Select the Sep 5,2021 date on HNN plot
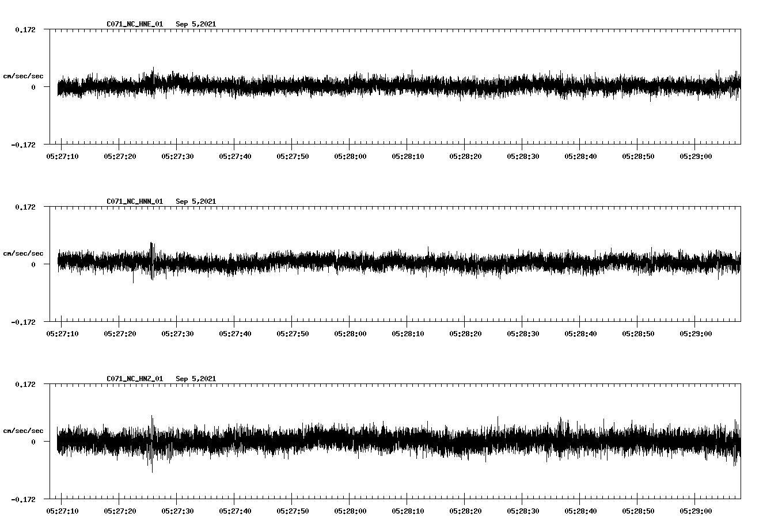 pos(196,202)
